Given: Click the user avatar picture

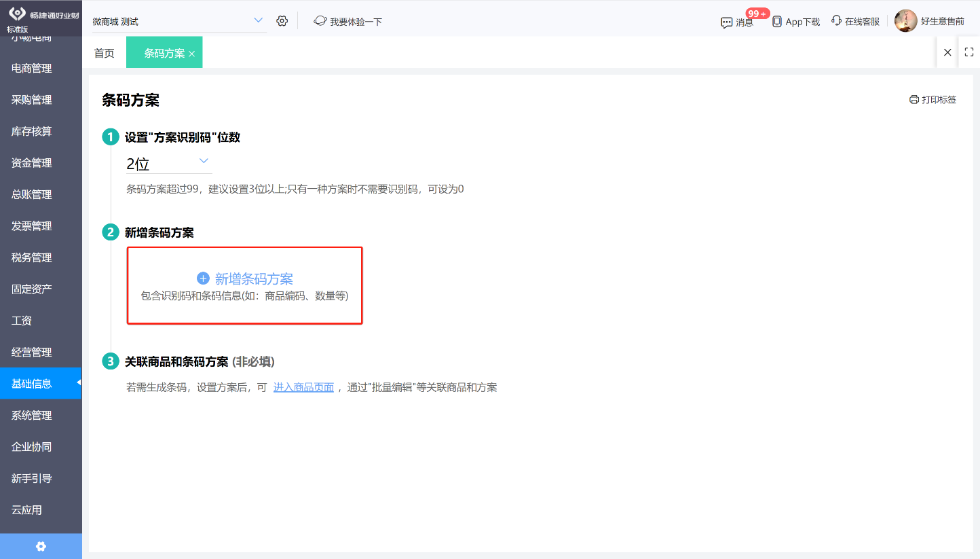Looking at the screenshot, I should pos(906,21).
